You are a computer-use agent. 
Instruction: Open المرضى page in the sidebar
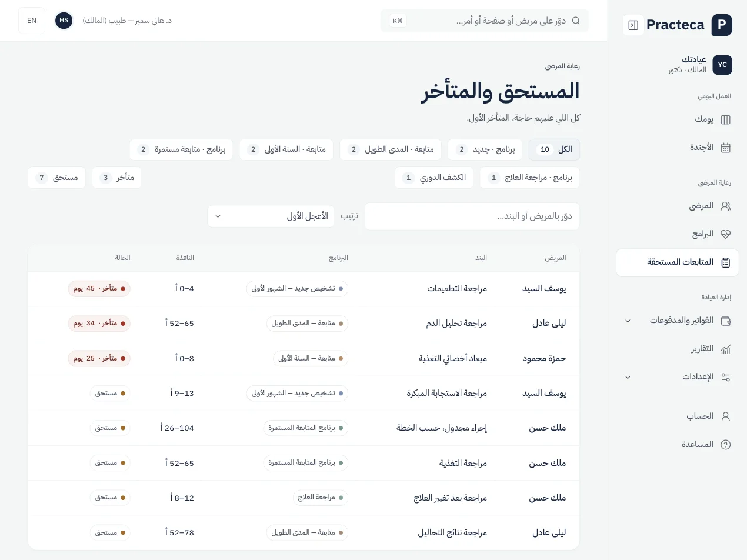point(677,206)
